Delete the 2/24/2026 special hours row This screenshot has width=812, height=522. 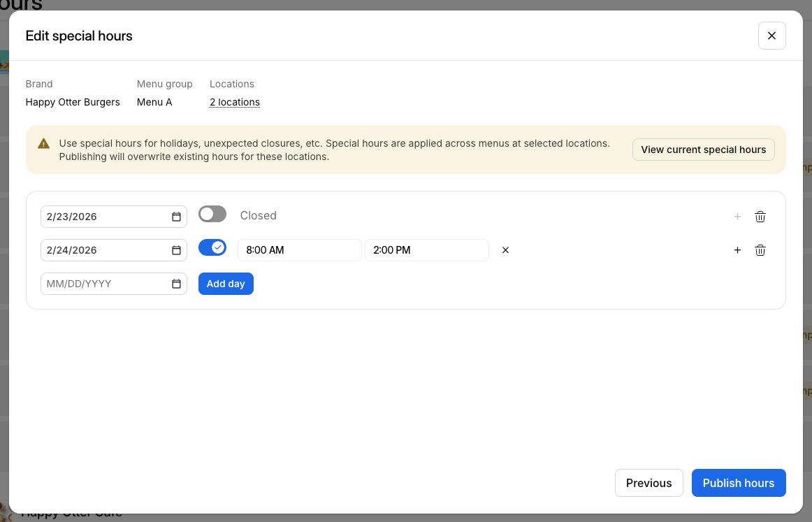click(760, 250)
